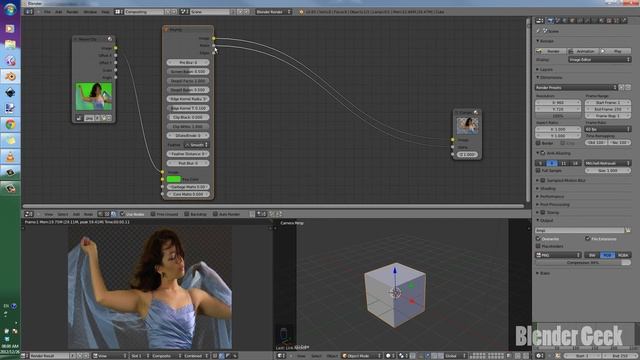Adjust the resolution percentage 100% slider

click(x=558, y=116)
